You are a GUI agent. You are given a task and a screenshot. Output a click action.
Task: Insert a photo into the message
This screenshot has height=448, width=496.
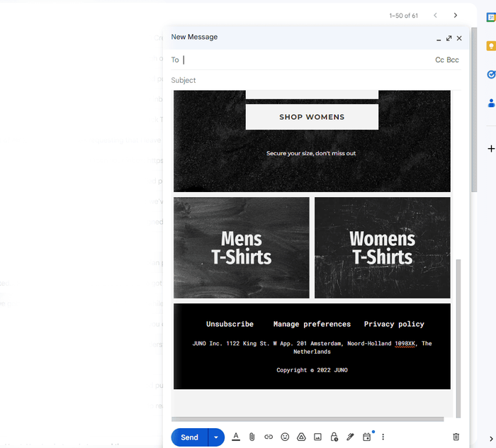coord(317,437)
